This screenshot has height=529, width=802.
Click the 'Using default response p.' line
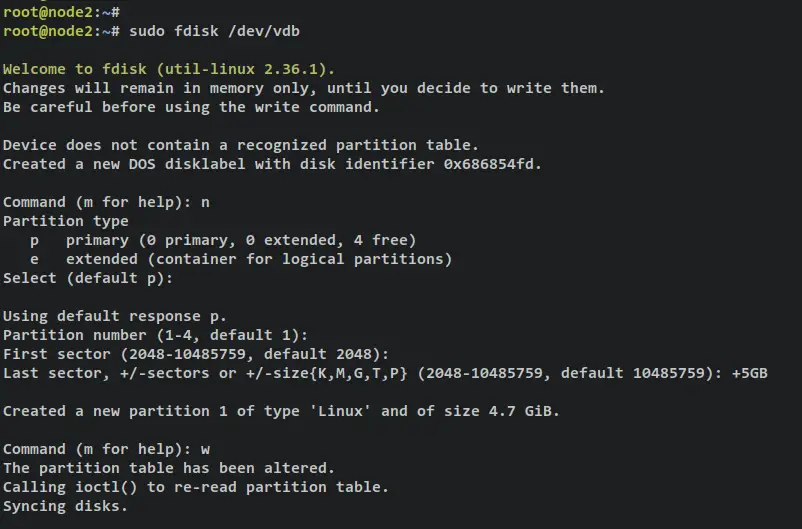[x=115, y=316]
